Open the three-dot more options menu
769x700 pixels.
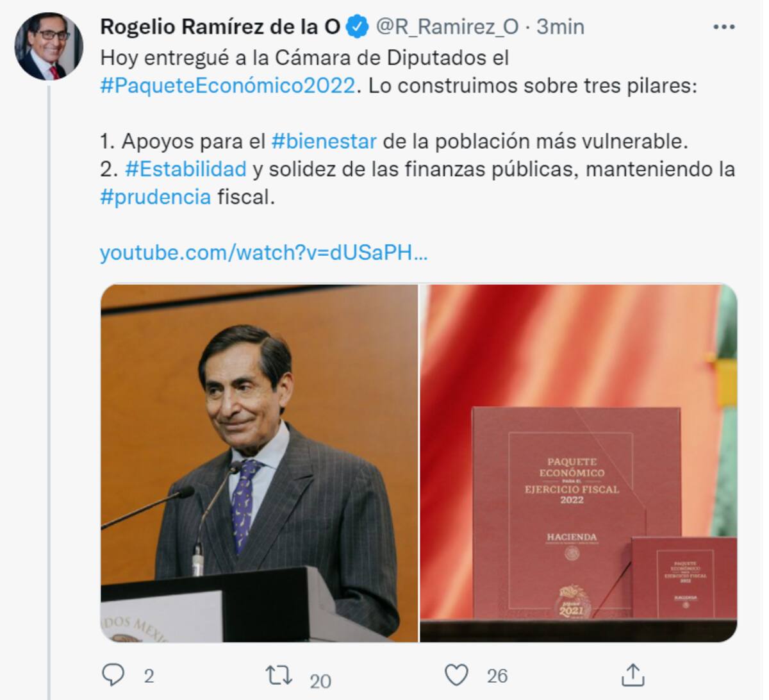(724, 27)
